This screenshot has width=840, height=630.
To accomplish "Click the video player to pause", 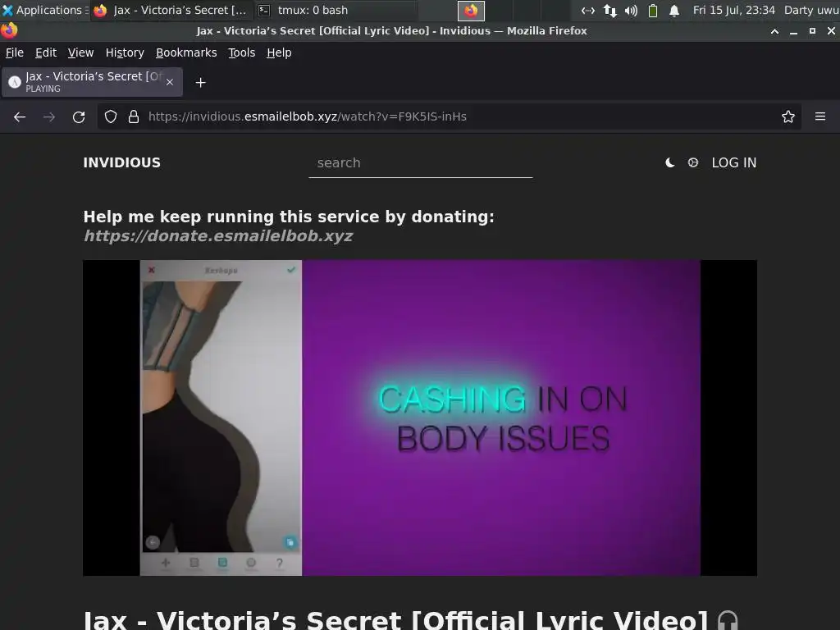I will pyautogui.click(x=420, y=418).
